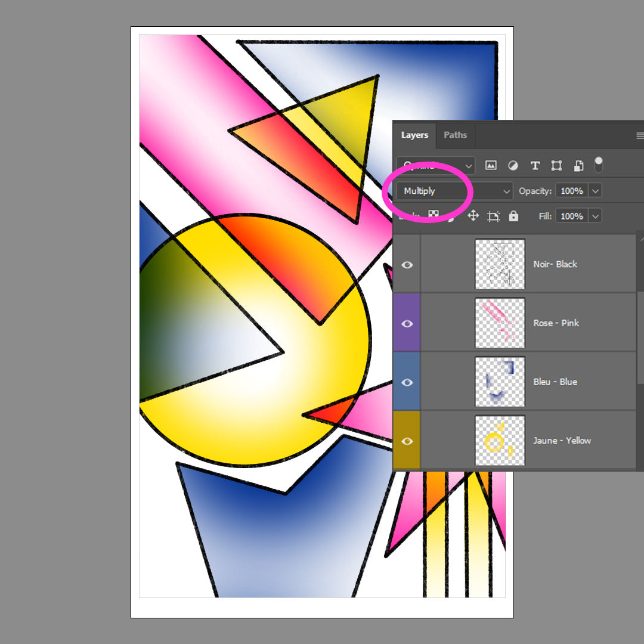Select the Bleu - Blue layer thumbnail
Viewport: 644px width, 644px height.
pos(500,382)
